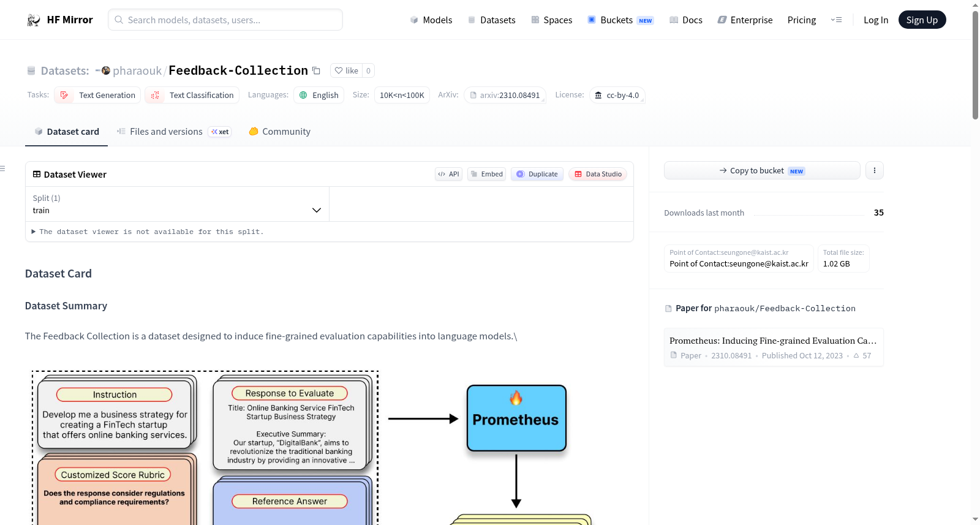This screenshot has height=525, width=980.
Task: Open the pharaouk user profile link
Action: pos(137,70)
